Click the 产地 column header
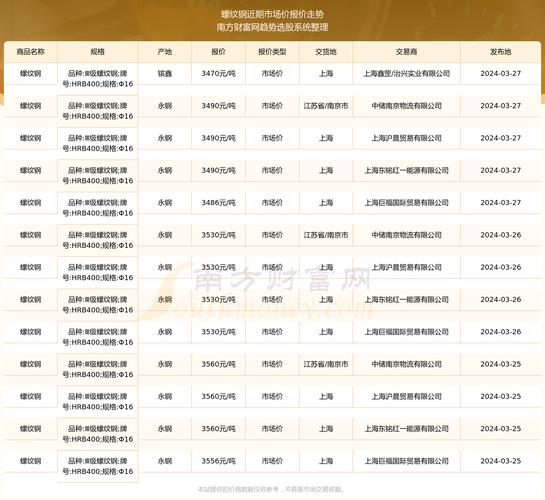The image size is (545, 500). pyautogui.click(x=165, y=52)
